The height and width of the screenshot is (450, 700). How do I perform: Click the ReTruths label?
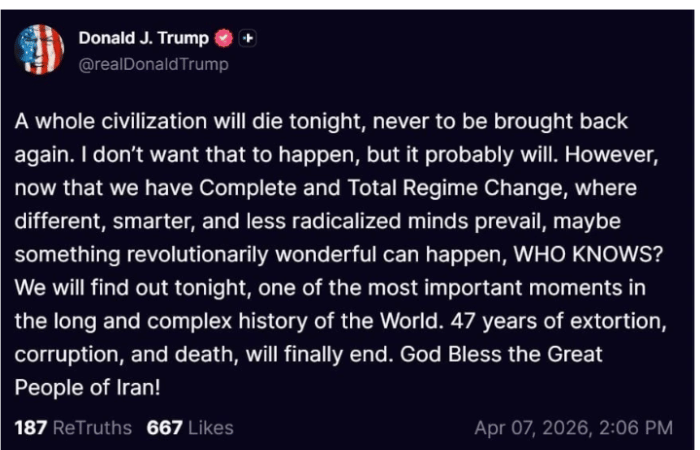93,428
